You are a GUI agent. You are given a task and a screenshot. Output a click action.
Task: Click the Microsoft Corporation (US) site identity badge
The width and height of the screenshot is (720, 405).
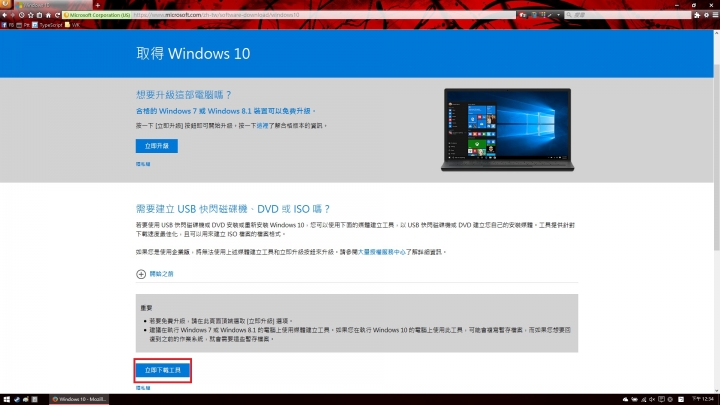point(97,15)
